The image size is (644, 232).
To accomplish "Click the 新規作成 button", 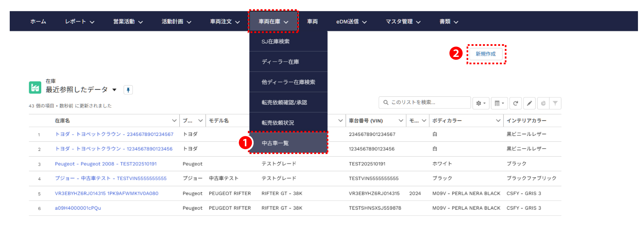I will click(x=485, y=54).
